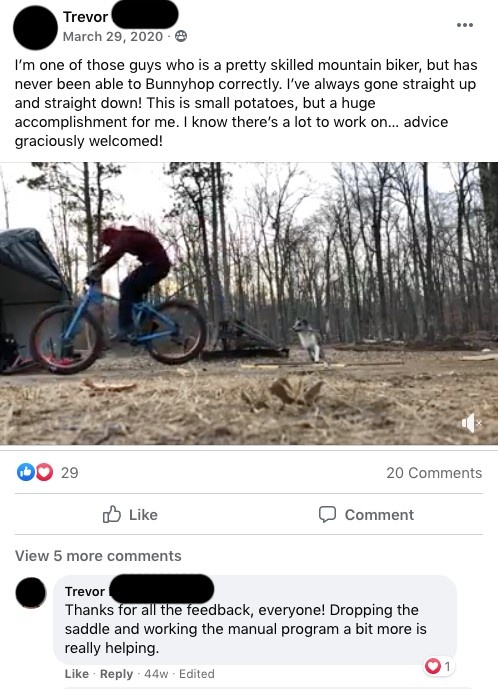Unmute the video with the speaker icon
Screen dimensions: 498x700
[472, 423]
